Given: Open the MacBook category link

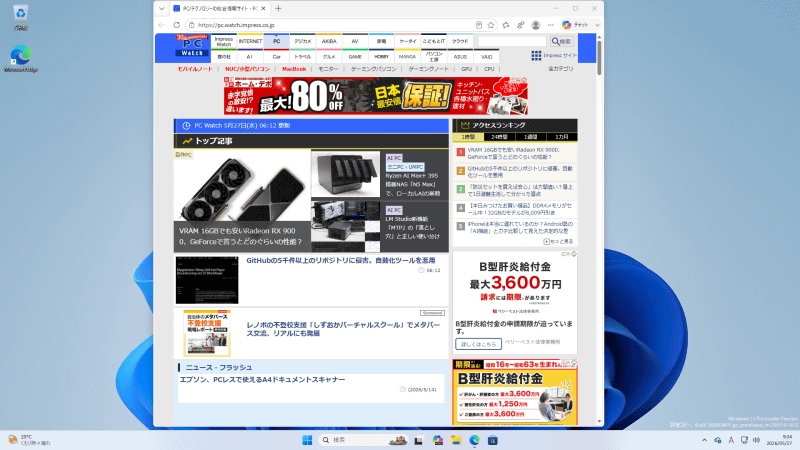Looking at the screenshot, I should point(294,69).
